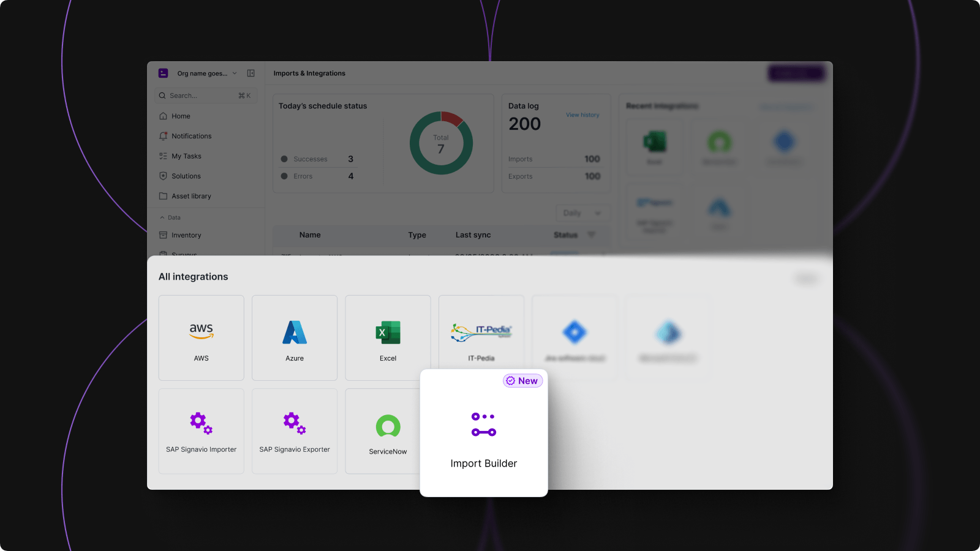Open the AWS integration tile

[201, 337]
